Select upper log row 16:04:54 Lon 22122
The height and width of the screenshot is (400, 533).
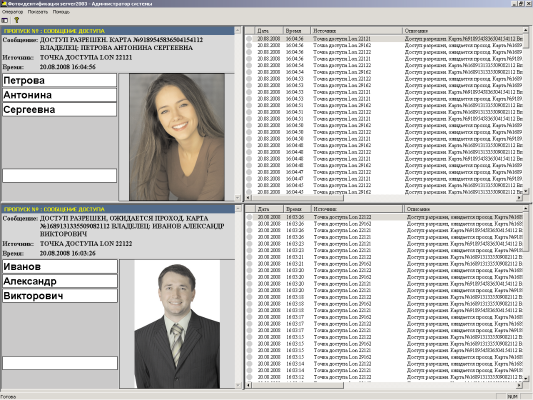point(384,66)
